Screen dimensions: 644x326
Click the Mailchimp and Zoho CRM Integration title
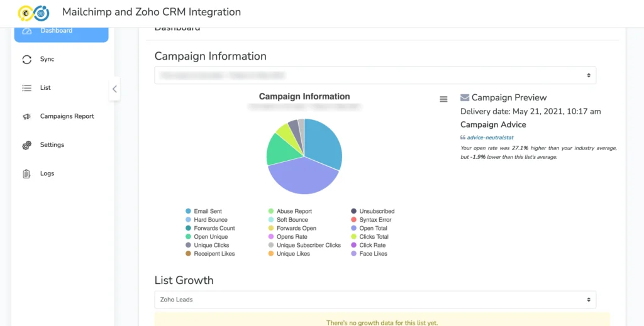click(152, 13)
